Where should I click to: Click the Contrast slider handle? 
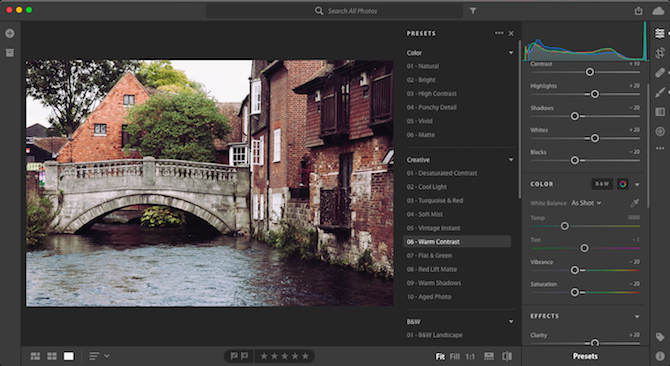pos(590,72)
